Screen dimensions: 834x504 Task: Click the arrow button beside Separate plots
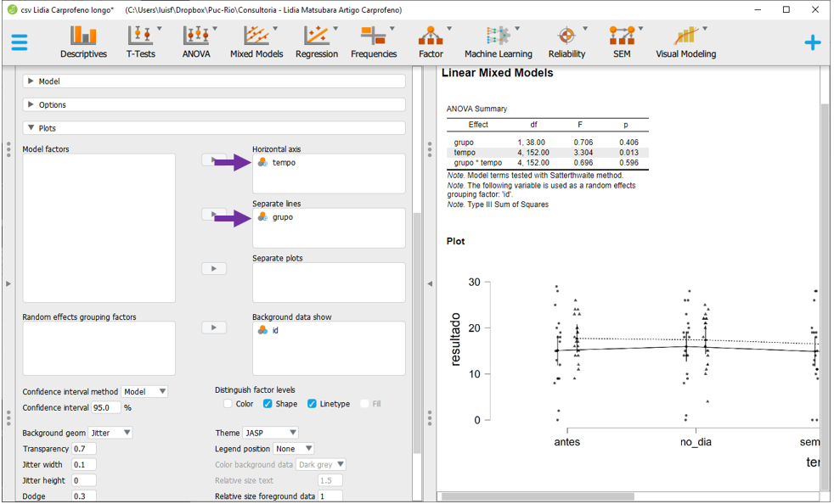(214, 269)
